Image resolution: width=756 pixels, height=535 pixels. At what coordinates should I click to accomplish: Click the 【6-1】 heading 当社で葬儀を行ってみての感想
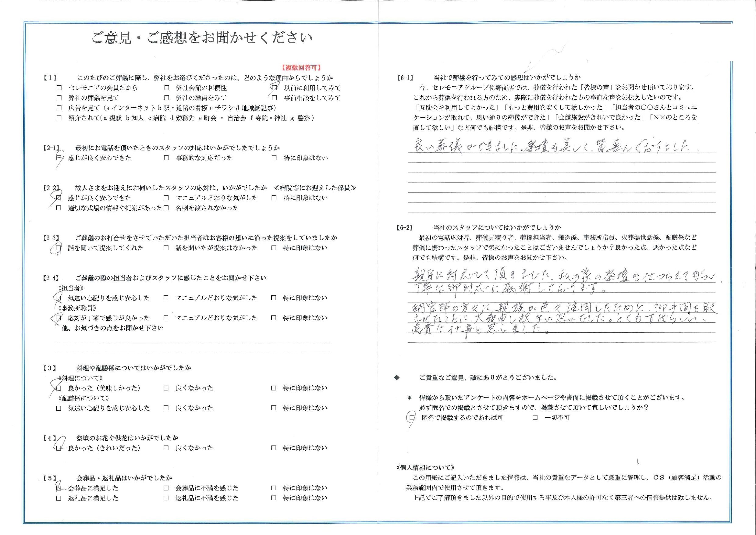(507, 78)
